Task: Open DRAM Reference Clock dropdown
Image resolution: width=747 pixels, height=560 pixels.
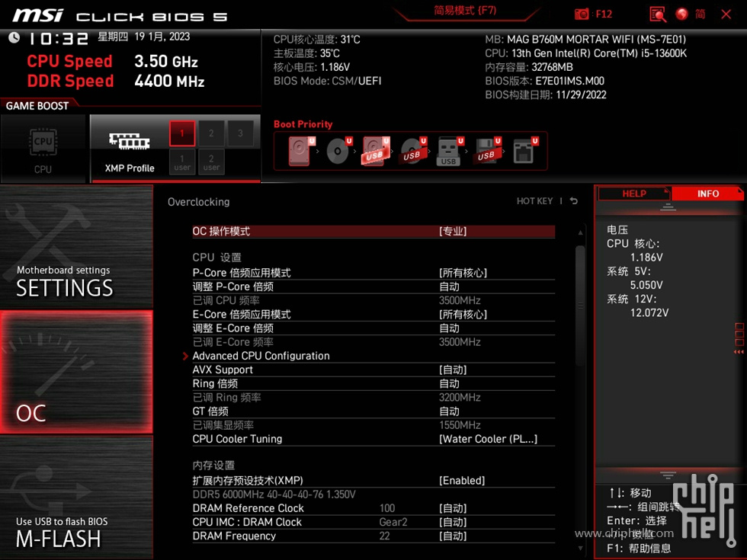Action: coord(373,508)
